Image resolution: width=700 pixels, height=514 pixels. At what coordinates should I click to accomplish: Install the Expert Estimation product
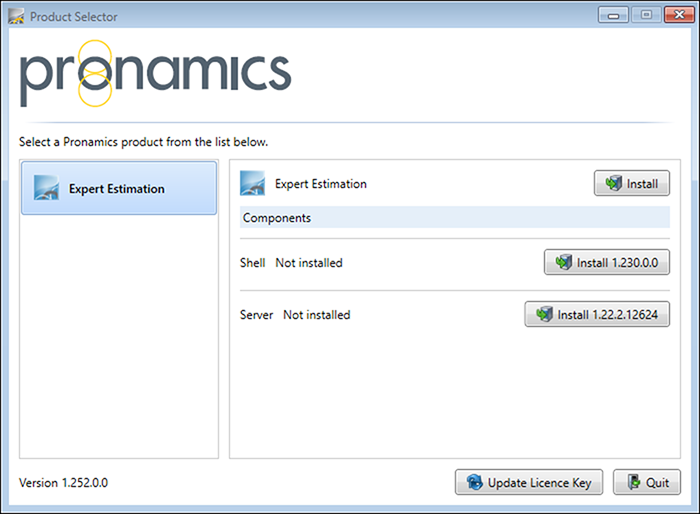tap(631, 184)
